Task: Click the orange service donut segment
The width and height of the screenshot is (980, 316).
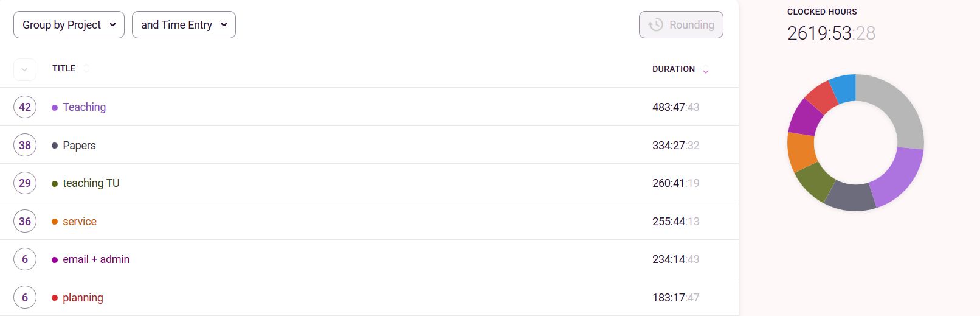Action: [x=801, y=152]
